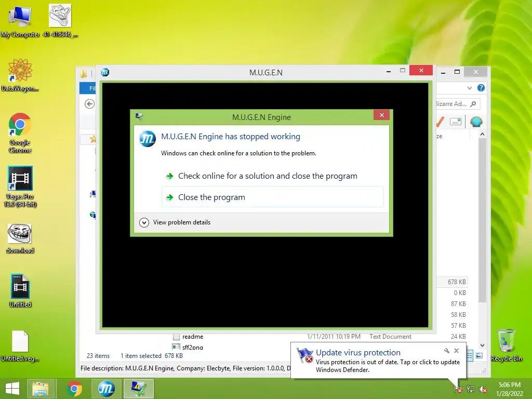Open DataWagon desktop shortcut

[x=20, y=75]
